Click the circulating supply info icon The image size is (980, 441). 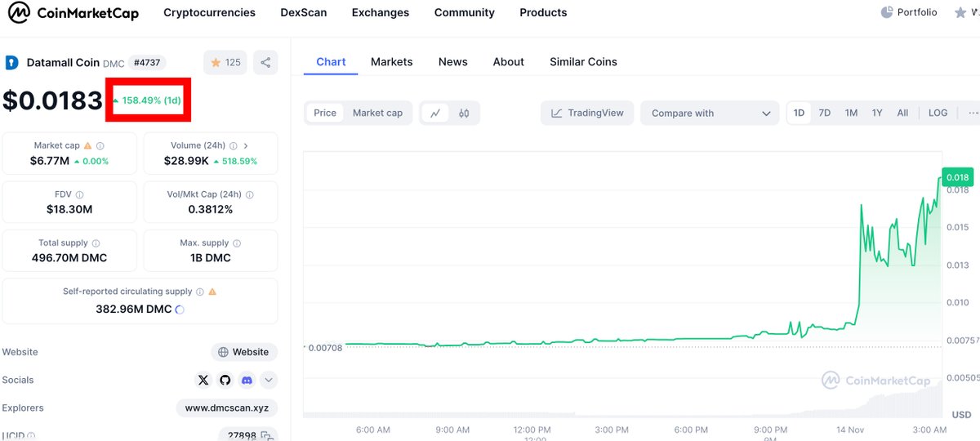pyautogui.click(x=199, y=292)
